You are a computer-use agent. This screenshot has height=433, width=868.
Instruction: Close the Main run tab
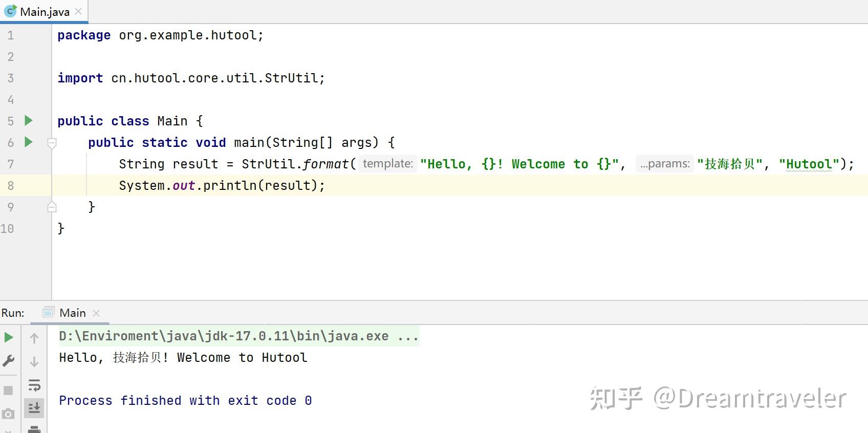pos(96,313)
